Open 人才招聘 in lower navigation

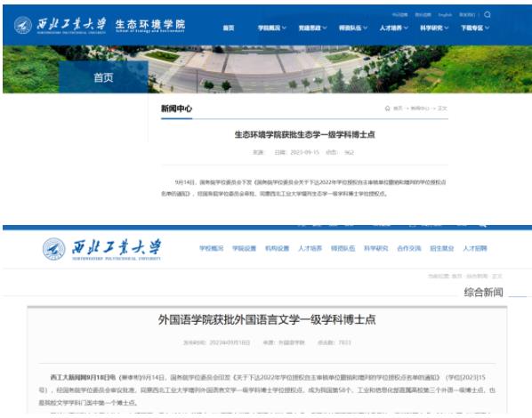point(475,248)
